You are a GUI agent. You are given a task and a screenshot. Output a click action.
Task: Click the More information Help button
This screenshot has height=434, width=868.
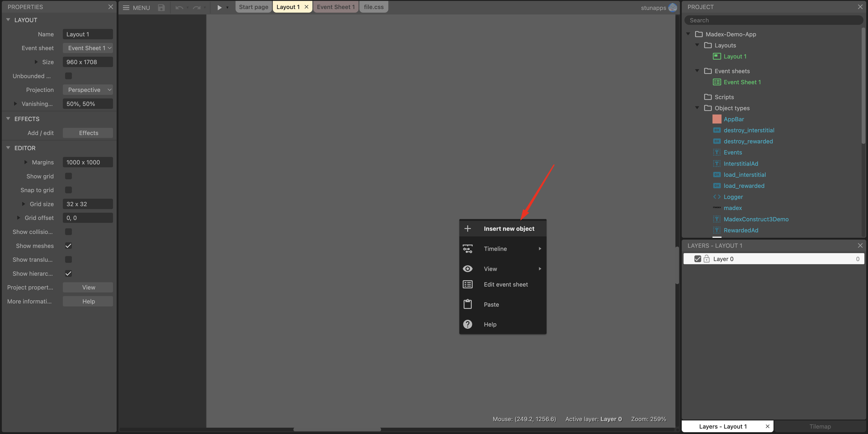(x=88, y=301)
